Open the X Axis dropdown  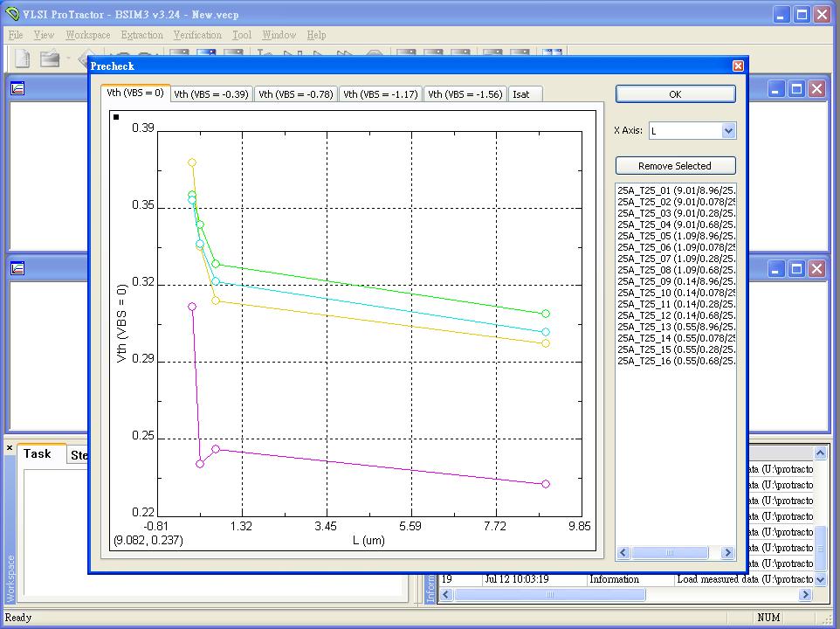(728, 131)
